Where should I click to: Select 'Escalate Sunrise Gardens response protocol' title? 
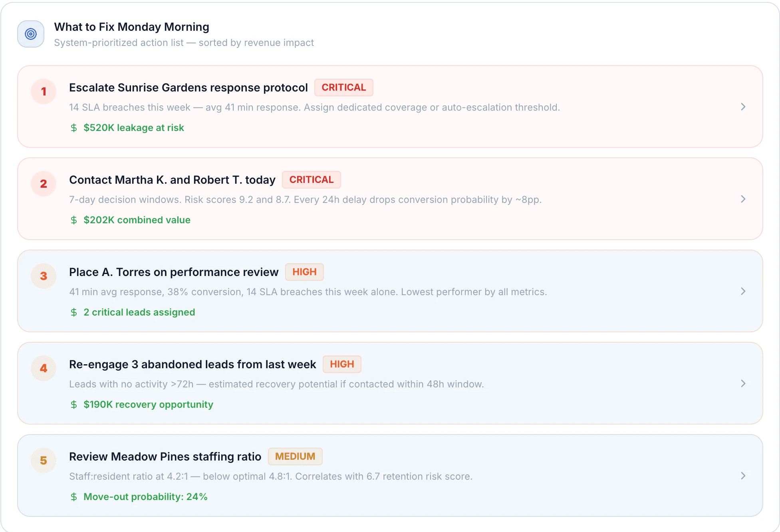[x=188, y=87]
